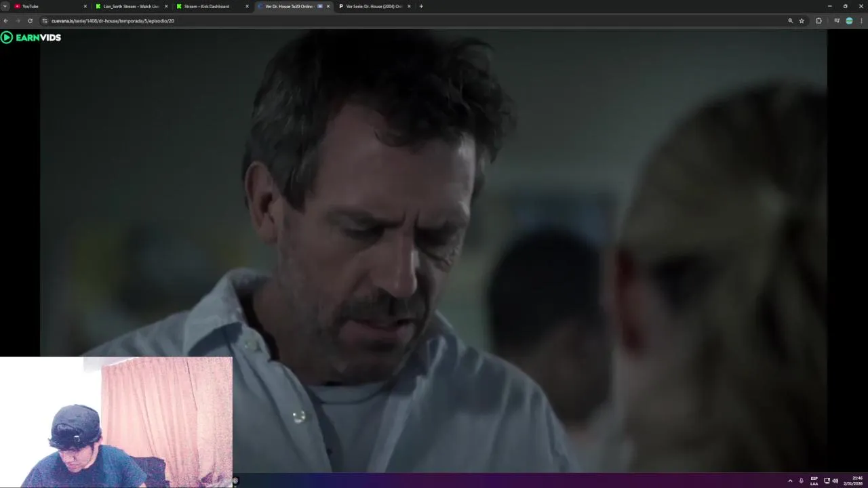868x488 pixels.
Task: Close the YouTube tab
Action: coord(85,6)
